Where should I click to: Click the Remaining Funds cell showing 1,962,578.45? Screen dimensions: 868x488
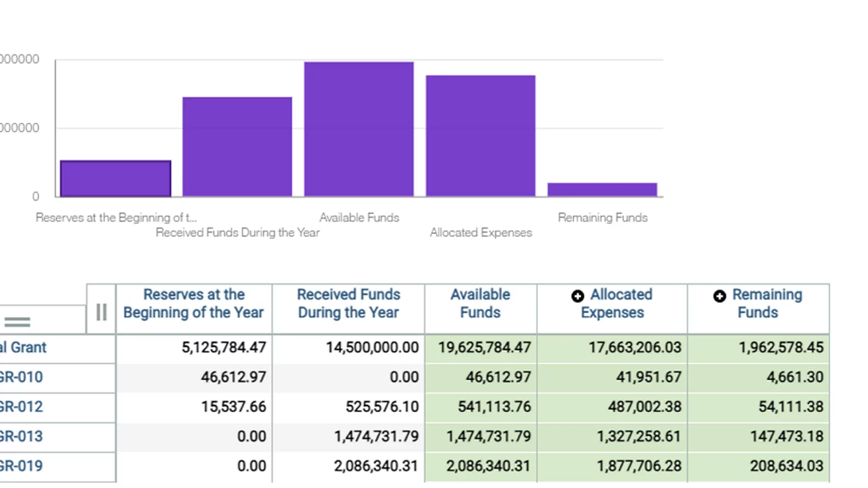point(780,348)
